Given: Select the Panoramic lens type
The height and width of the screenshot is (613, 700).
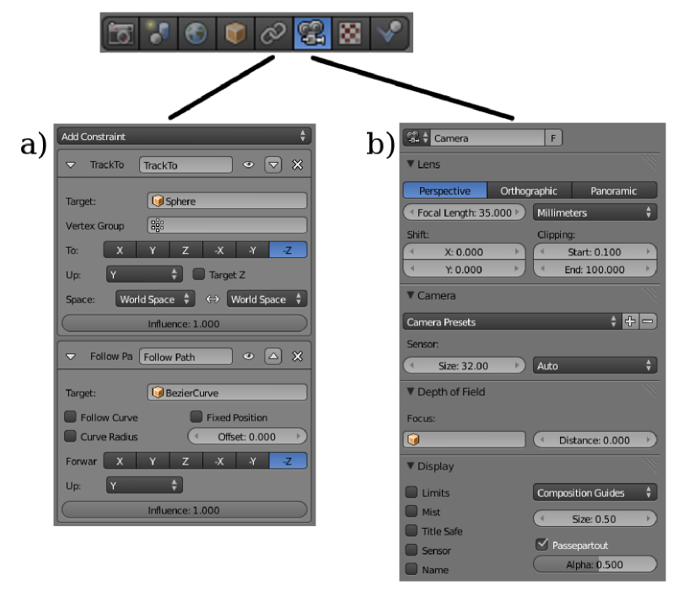Looking at the screenshot, I should pyautogui.click(x=614, y=191).
